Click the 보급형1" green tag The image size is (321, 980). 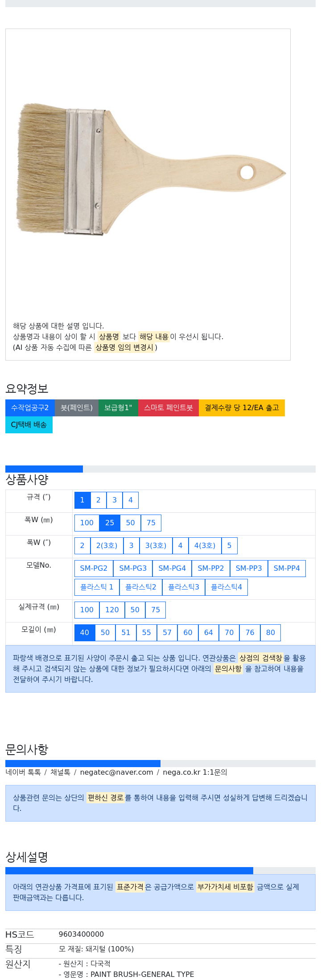(x=118, y=408)
